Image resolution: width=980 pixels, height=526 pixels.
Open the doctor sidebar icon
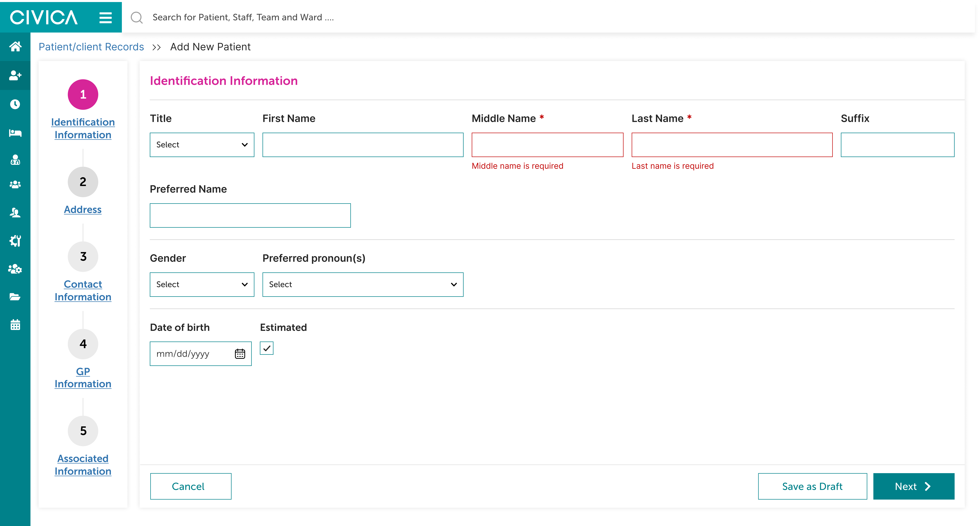tap(15, 160)
